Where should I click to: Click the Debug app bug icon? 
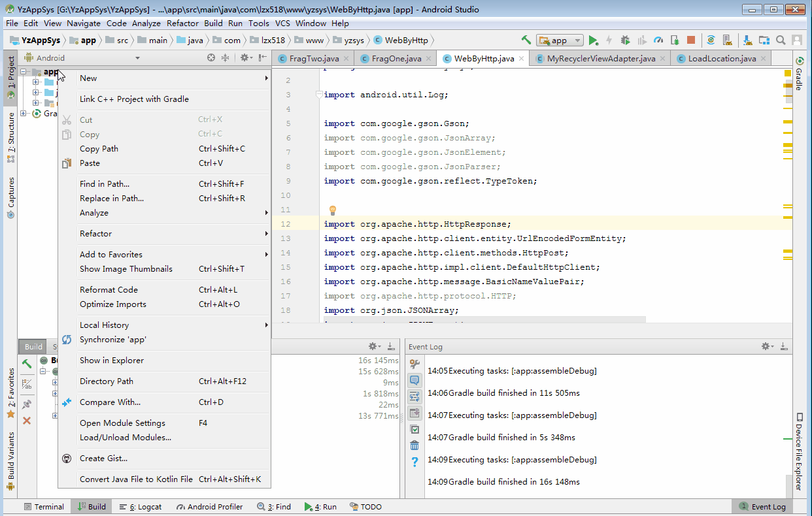click(626, 40)
